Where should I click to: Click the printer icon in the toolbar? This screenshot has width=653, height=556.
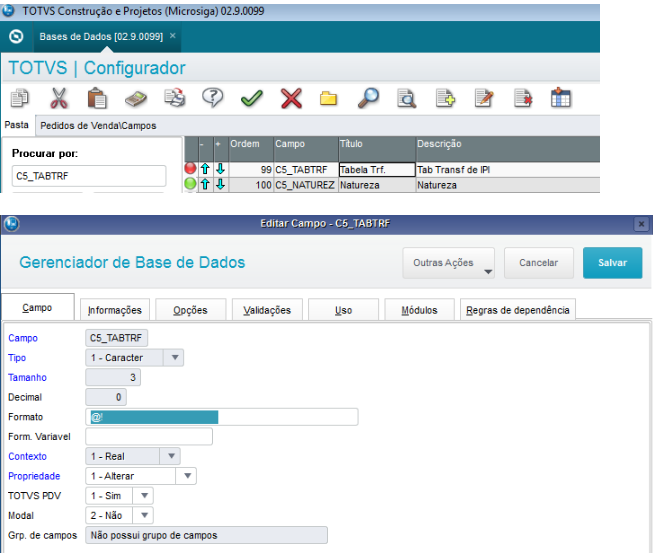pyautogui.click(x=174, y=98)
